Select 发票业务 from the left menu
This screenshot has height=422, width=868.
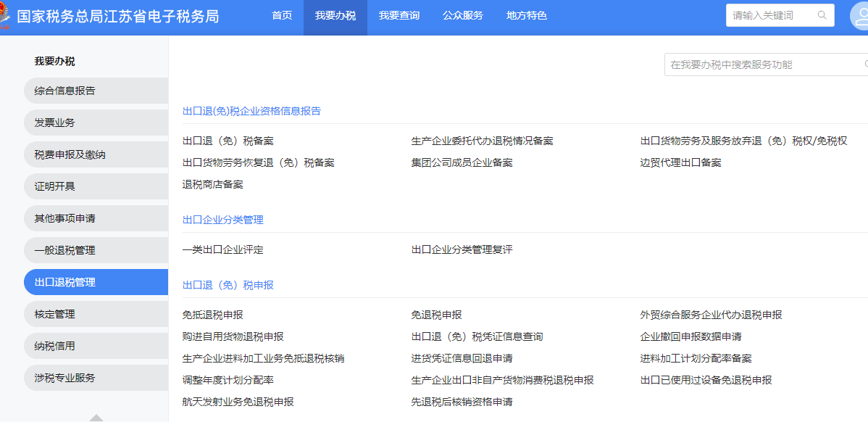[55, 123]
